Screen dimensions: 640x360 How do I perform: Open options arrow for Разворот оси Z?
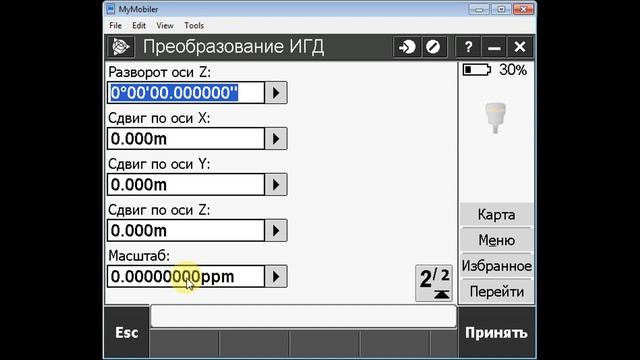276,93
